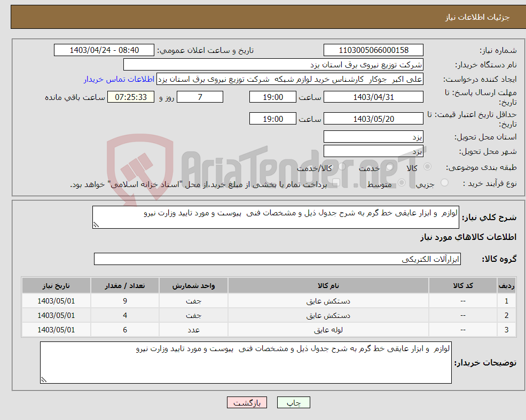The width and height of the screenshot is (526, 420).
Task: Click the بازگشت (back) button
Action: point(247,402)
